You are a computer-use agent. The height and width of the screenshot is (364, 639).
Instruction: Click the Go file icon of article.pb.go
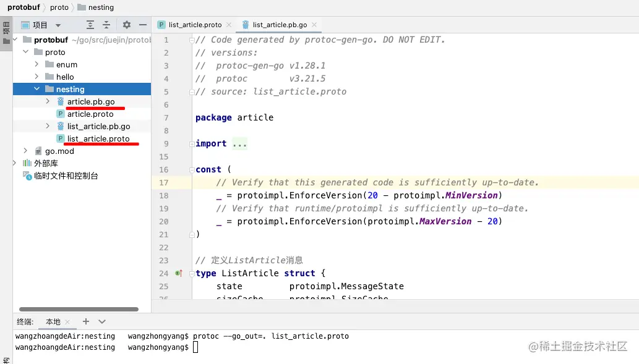click(61, 101)
